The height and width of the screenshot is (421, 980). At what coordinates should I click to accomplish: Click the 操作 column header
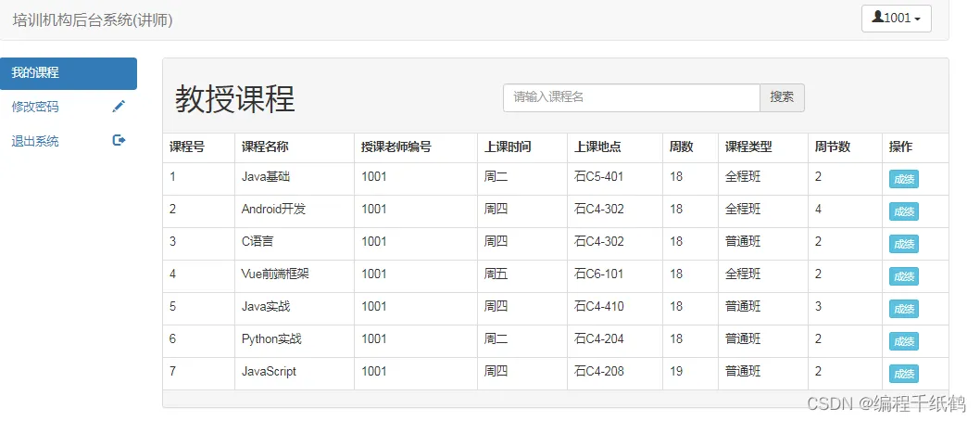[x=900, y=147]
